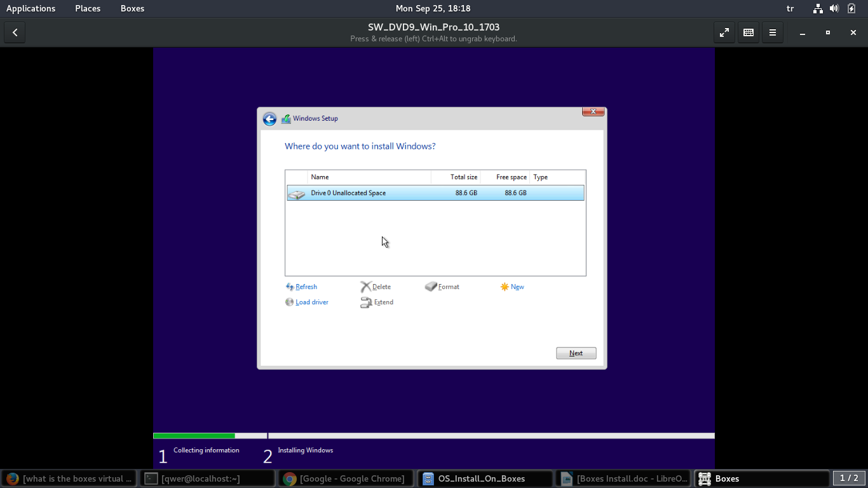Open the keyboard shortcuts button in Boxes
The width and height of the screenshot is (868, 488).
click(749, 32)
